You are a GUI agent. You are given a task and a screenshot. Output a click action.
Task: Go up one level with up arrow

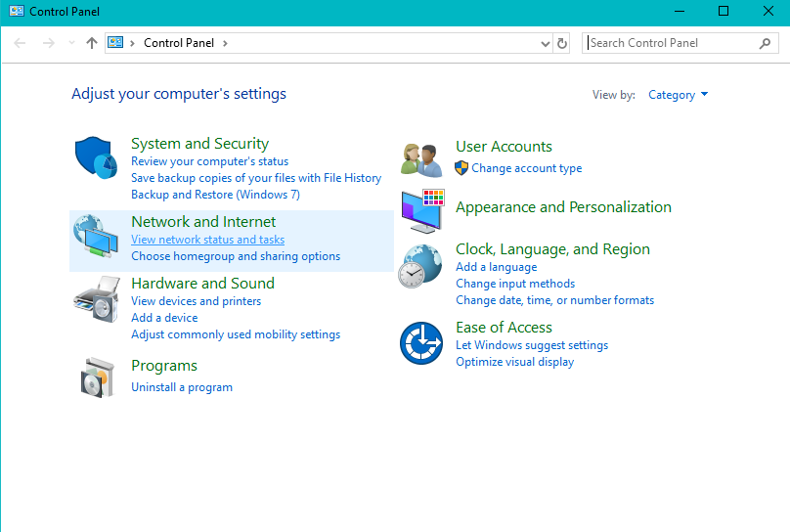tap(91, 43)
